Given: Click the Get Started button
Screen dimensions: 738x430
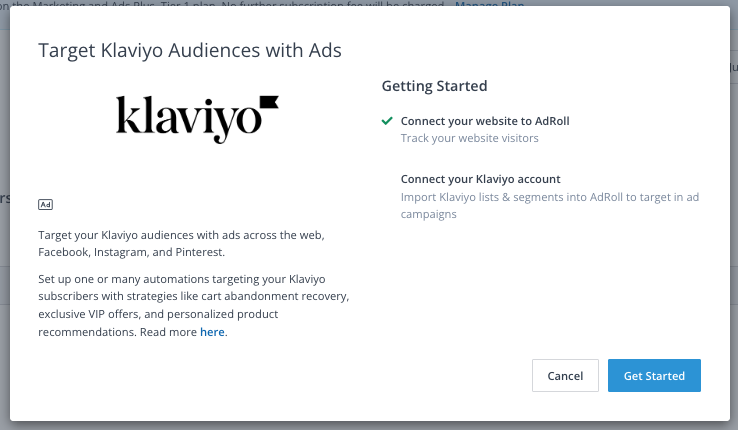Looking at the screenshot, I should [x=654, y=375].
